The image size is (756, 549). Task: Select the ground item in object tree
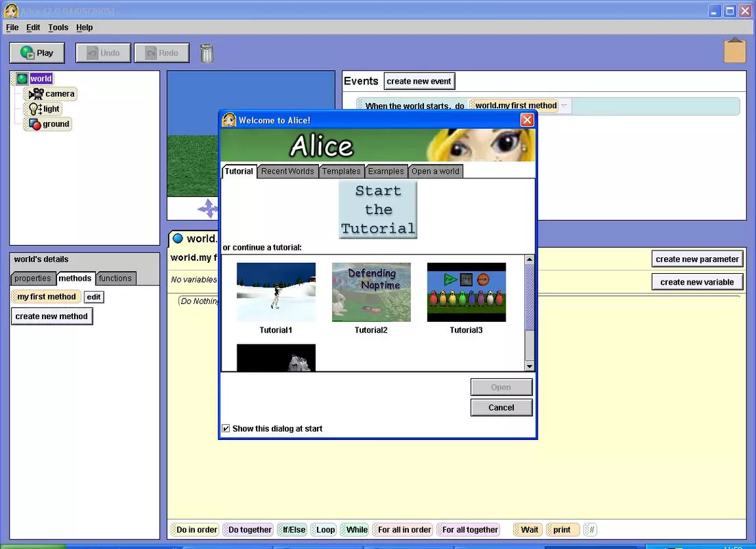(x=49, y=124)
